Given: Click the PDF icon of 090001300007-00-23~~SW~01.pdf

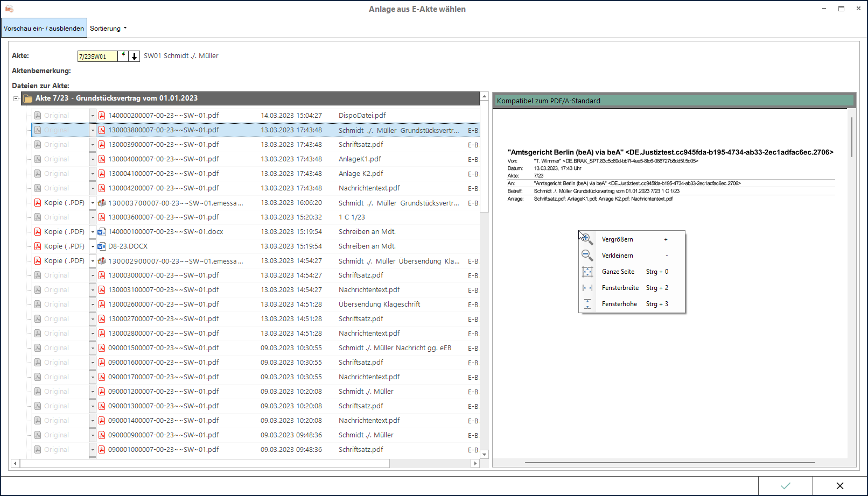Looking at the screenshot, I should pos(102,406).
